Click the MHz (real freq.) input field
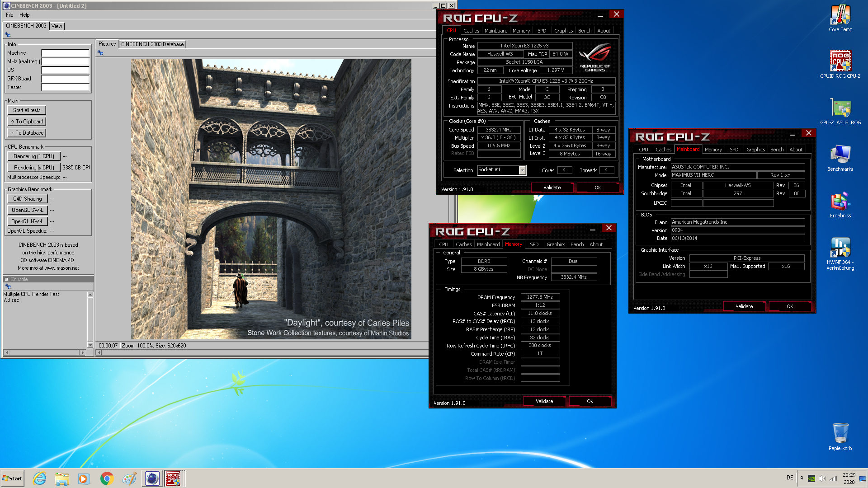The height and width of the screenshot is (488, 868). 66,61
